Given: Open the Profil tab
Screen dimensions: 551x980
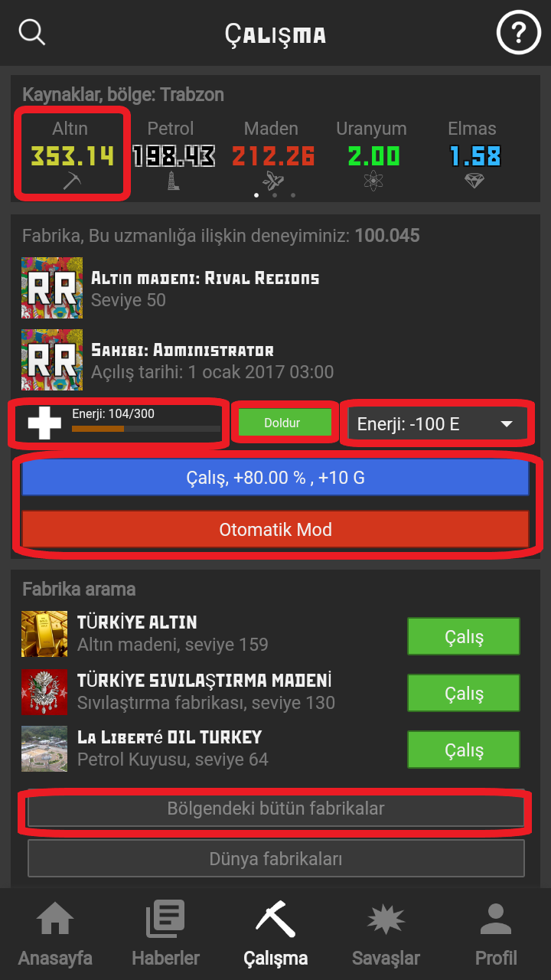Looking at the screenshot, I should click(496, 935).
